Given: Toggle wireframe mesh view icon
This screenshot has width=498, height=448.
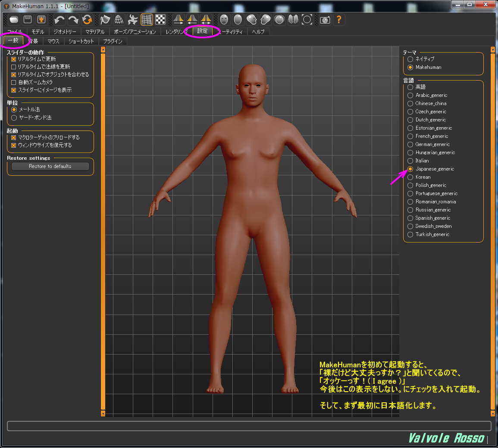Looking at the screenshot, I should [119, 19].
